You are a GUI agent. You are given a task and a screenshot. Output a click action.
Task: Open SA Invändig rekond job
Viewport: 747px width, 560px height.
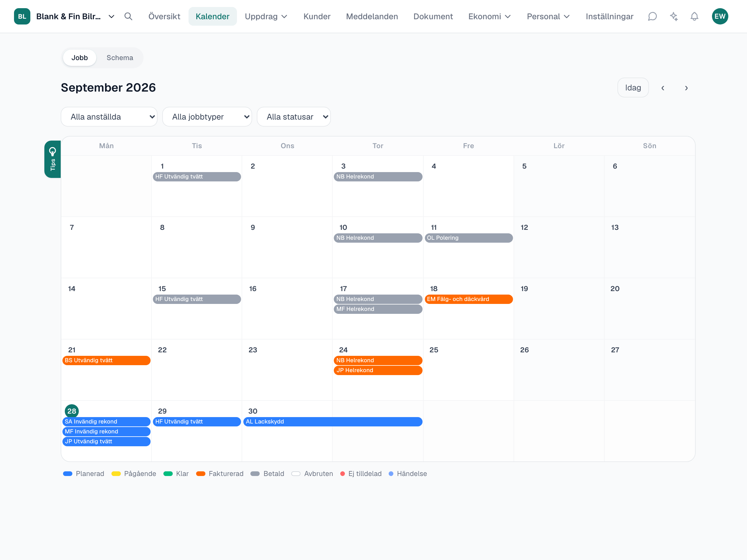(x=107, y=421)
